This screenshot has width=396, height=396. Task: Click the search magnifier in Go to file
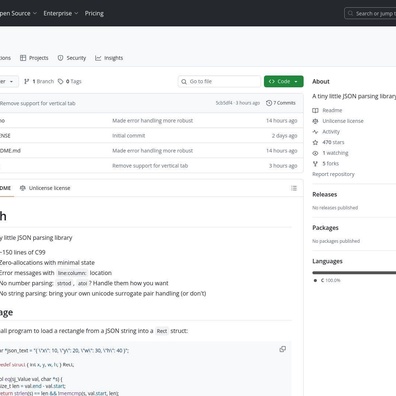click(184, 82)
